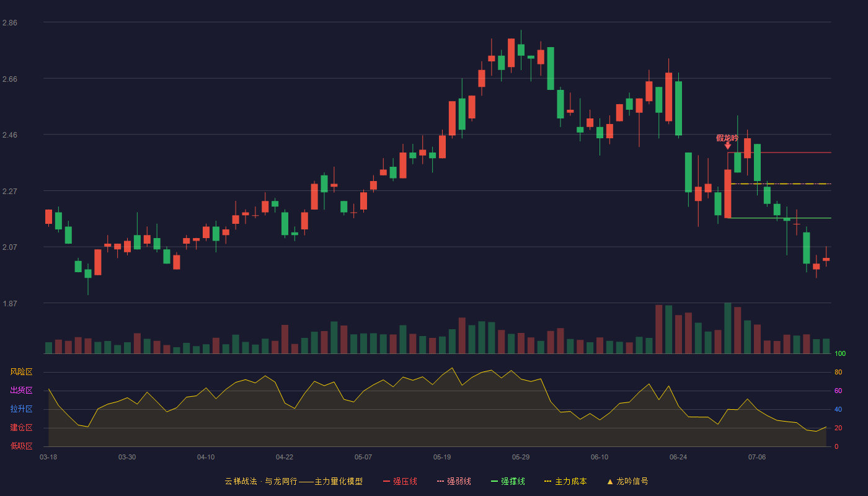Click the 2.27 price axis label
Image resolution: width=868 pixels, height=496 pixels.
click(x=10, y=192)
